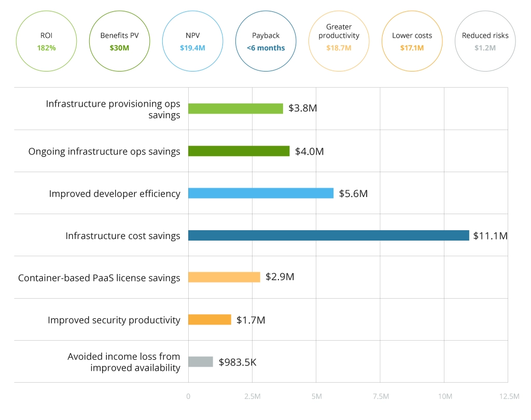The image size is (531, 420).
Task: Click the gray avoided income loss bar
Action: click(x=201, y=362)
